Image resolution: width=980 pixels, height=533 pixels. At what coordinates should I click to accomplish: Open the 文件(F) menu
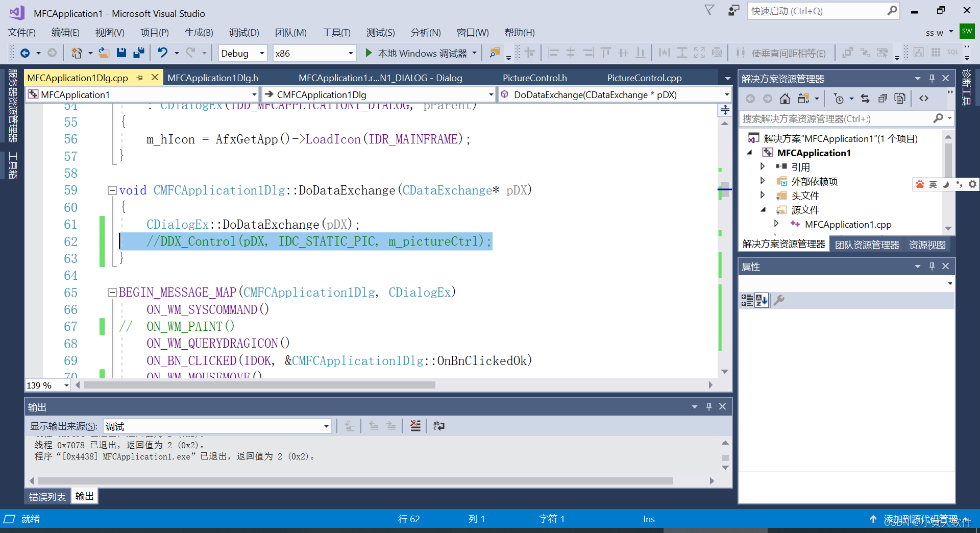click(21, 32)
